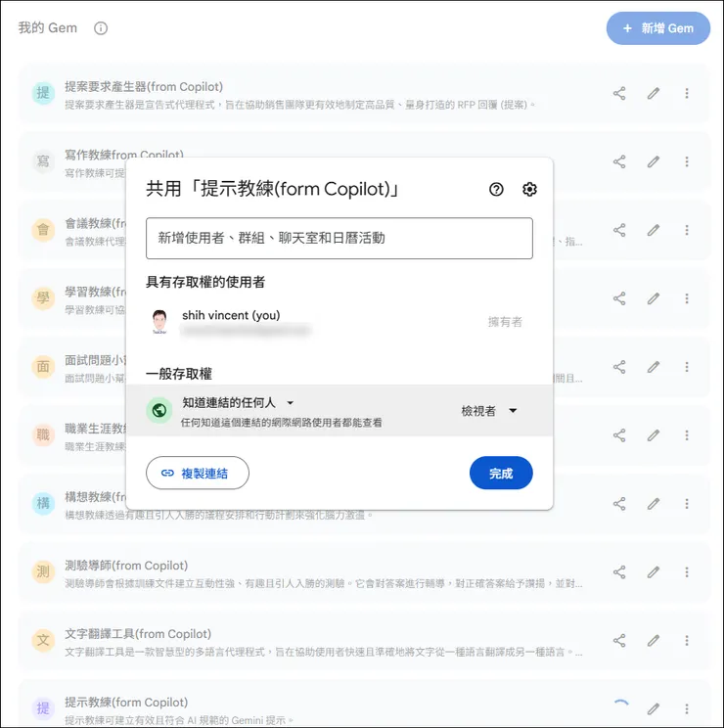The image size is (724, 728).
Task: Open more options for 學習教練
Action: 687,298
